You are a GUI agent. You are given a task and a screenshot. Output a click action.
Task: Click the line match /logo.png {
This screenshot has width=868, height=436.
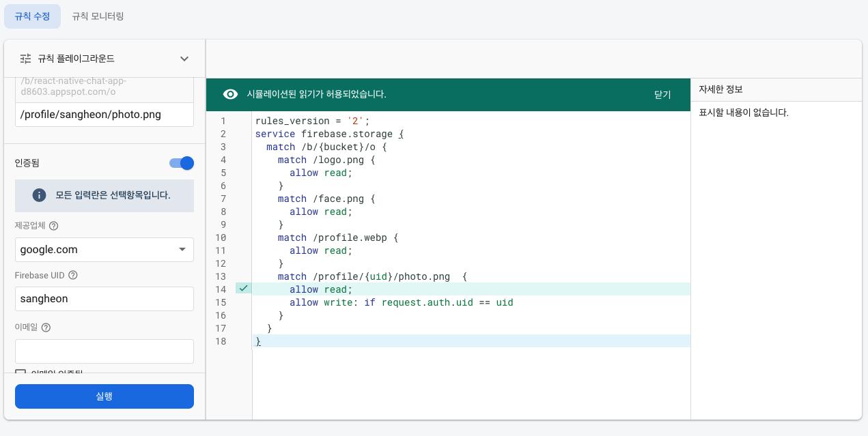(326, 160)
